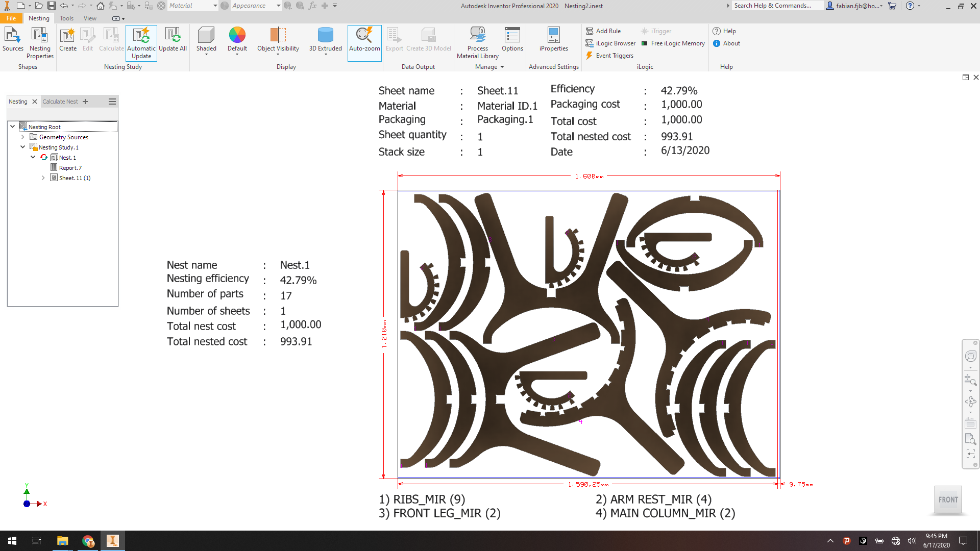The width and height of the screenshot is (980, 551).
Task: Select the Nesting browser tab
Action: click(x=18, y=102)
